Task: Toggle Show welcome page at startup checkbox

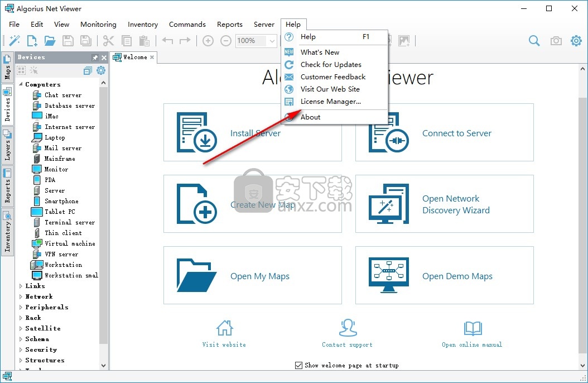Action: click(x=298, y=365)
